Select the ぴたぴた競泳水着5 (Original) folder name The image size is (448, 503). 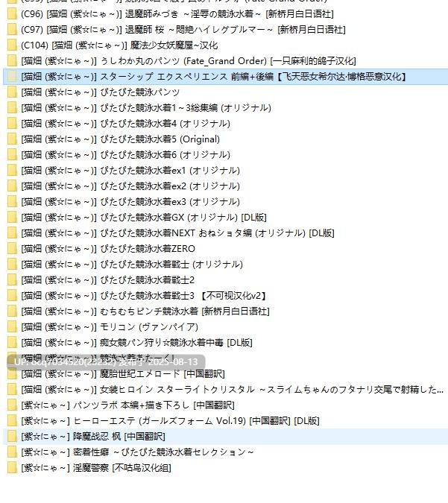coord(120,139)
